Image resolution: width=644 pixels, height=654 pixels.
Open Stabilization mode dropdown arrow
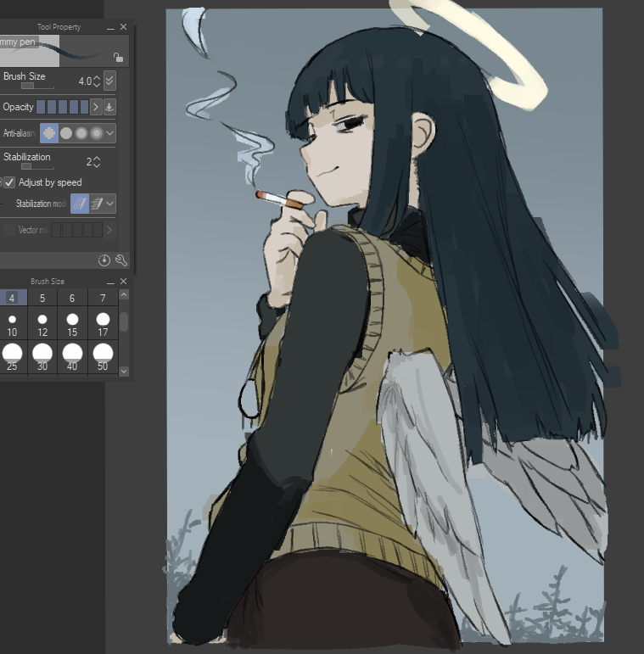point(110,204)
